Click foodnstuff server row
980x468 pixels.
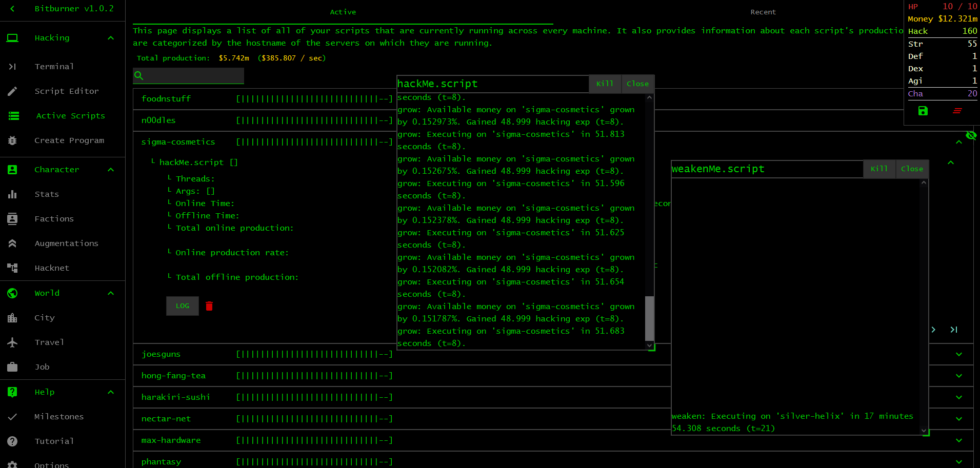(265, 99)
